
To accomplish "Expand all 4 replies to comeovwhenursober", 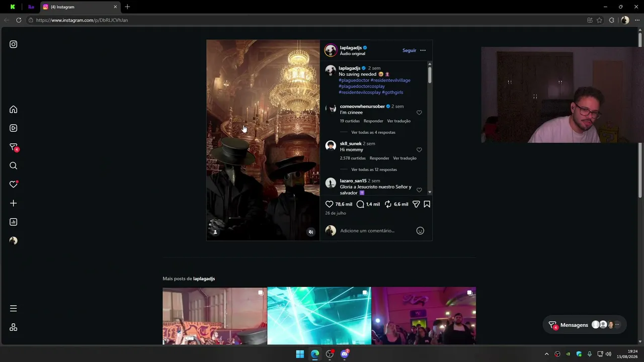I will tap(373, 132).
